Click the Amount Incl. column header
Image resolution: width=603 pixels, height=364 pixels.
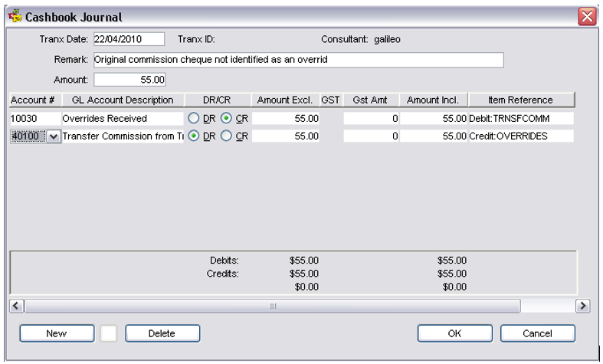[434, 100]
